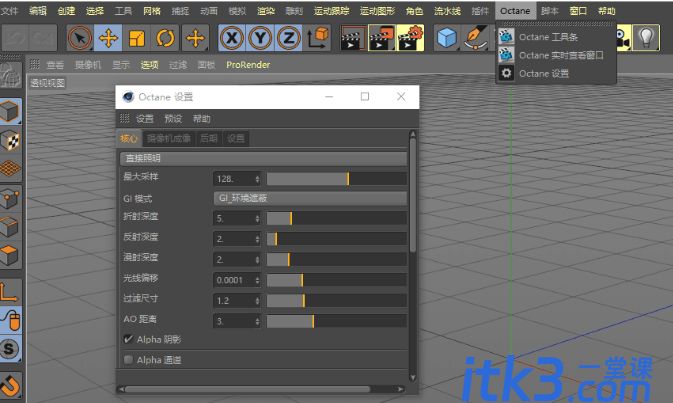
Task: Open the GI 模式 dropdown
Action: (x=310, y=198)
